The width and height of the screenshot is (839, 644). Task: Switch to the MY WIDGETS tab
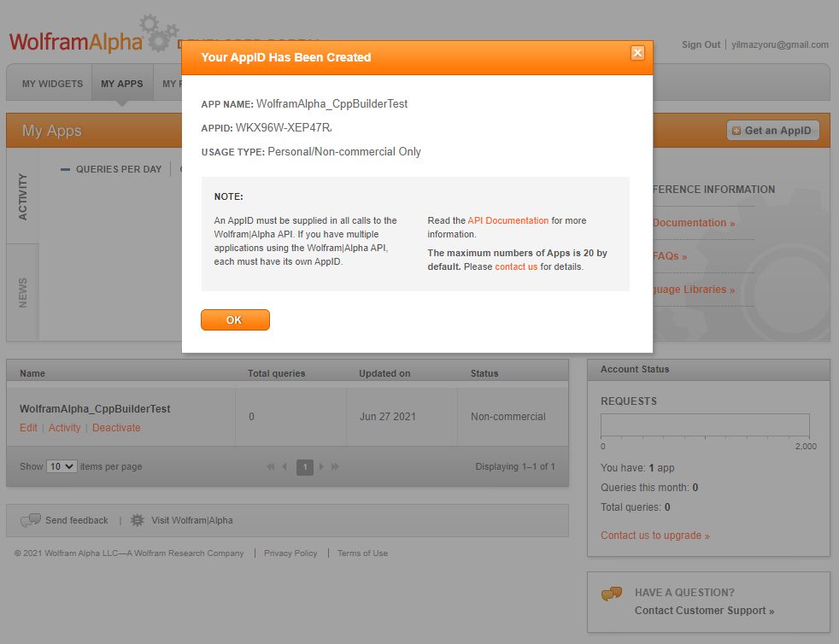52,84
